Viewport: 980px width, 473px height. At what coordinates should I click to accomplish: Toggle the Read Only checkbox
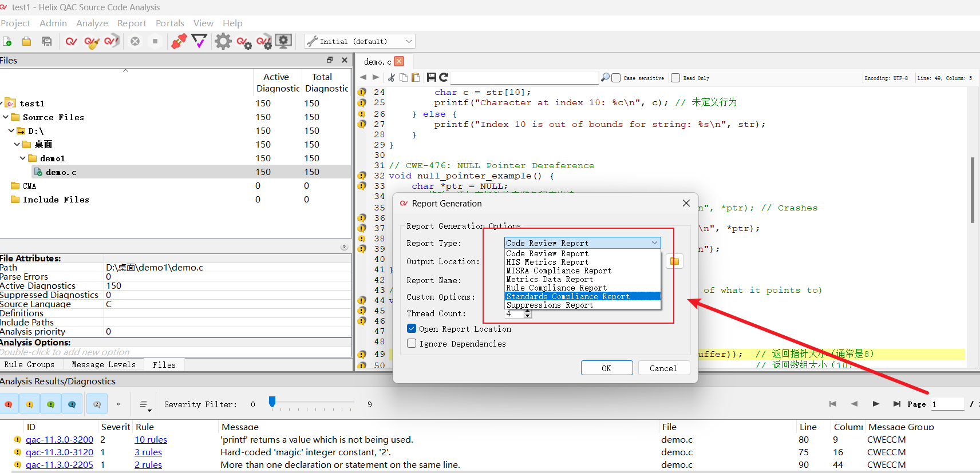click(x=675, y=78)
